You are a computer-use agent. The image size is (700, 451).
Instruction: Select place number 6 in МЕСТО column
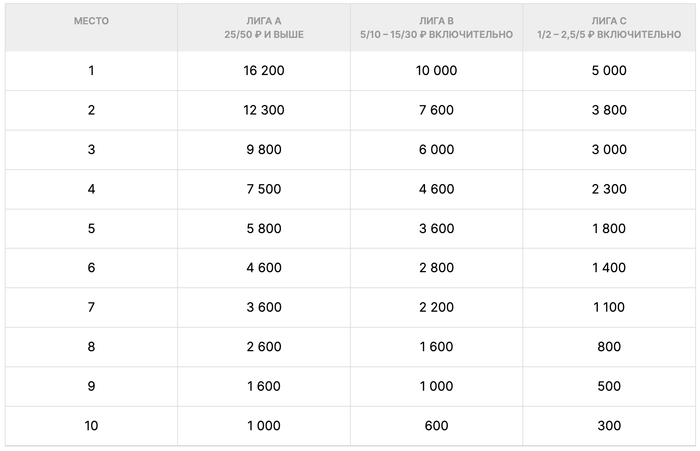point(91,268)
